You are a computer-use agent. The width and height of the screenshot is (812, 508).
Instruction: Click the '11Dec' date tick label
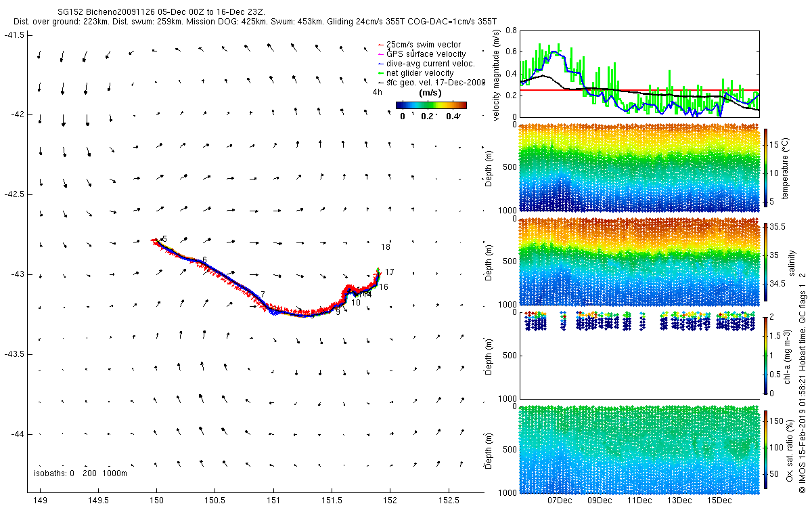(639, 500)
